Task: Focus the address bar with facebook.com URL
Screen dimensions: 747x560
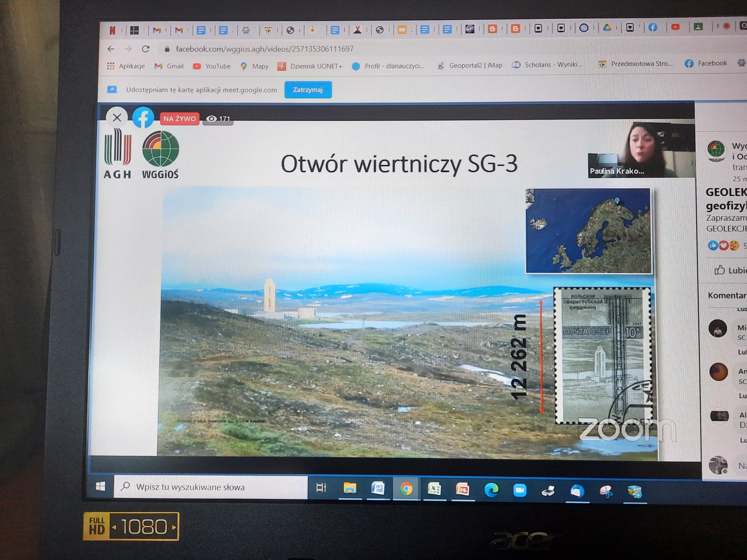Action: 264,49
